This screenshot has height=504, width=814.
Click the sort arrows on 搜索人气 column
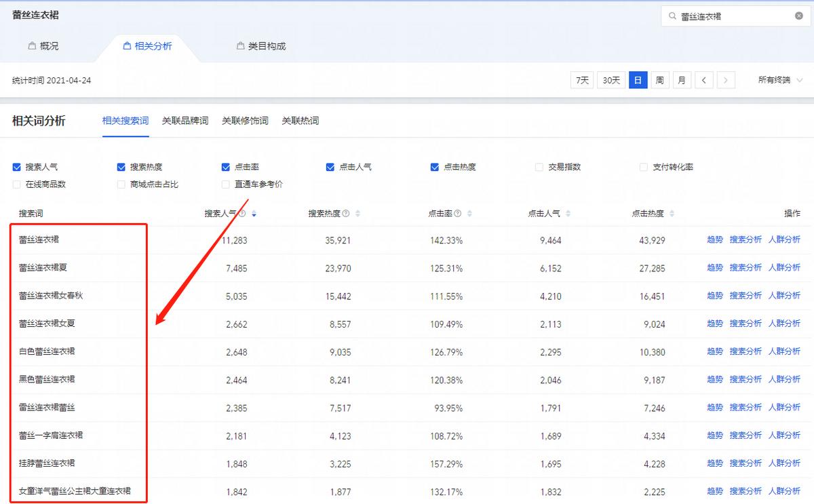pos(253,212)
